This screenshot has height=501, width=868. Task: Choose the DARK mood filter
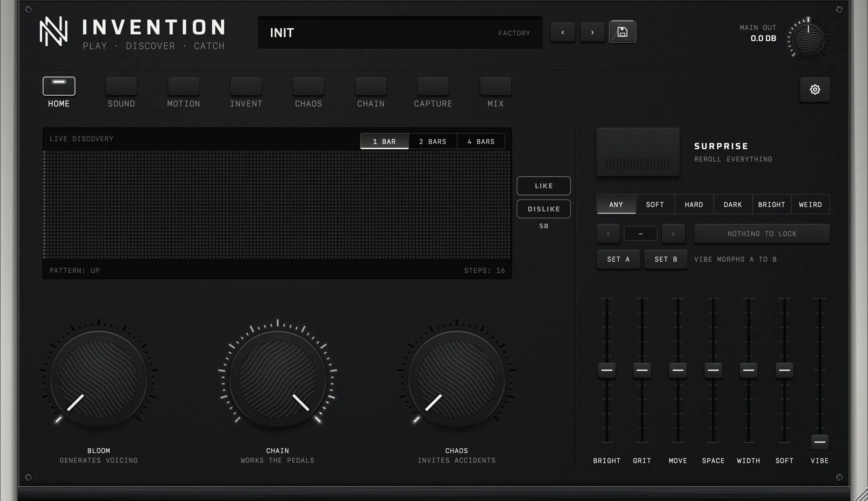733,204
